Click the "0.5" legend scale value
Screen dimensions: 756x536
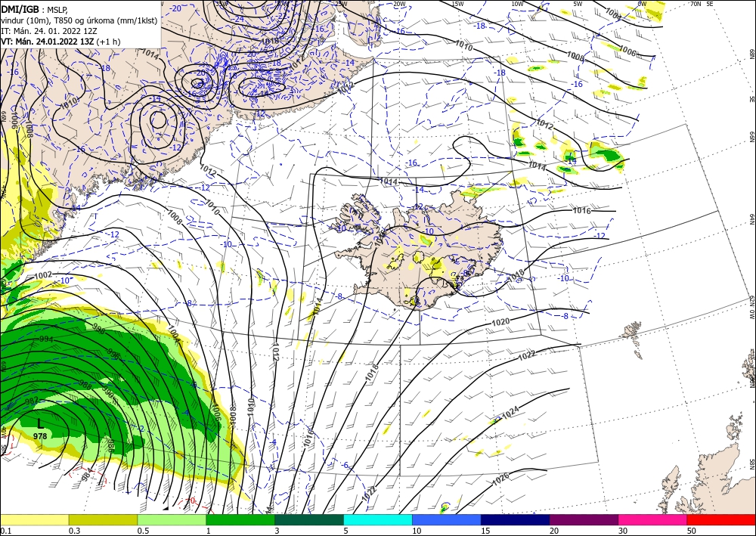pos(143,531)
